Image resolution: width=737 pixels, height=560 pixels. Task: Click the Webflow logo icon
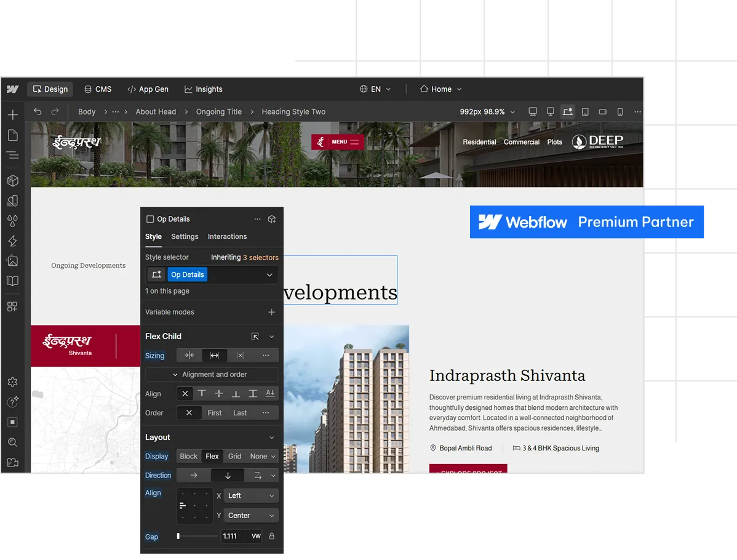click(13, 89)
